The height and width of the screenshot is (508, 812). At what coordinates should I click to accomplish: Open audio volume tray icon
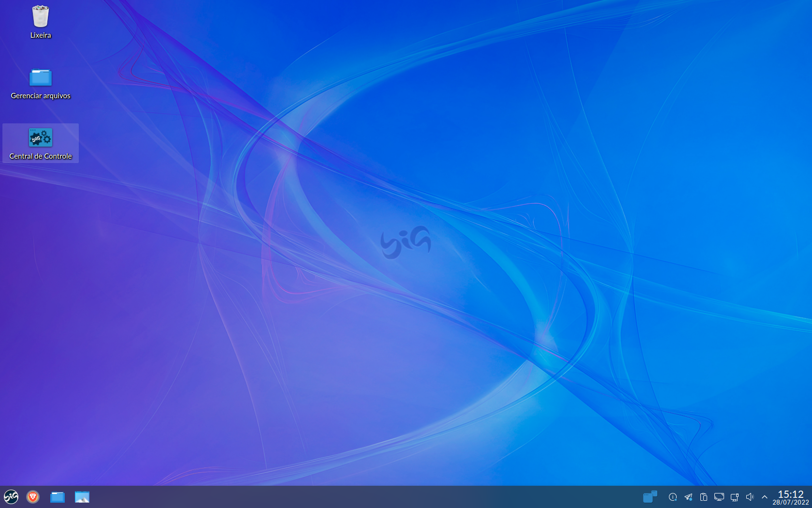click(750, 497)
